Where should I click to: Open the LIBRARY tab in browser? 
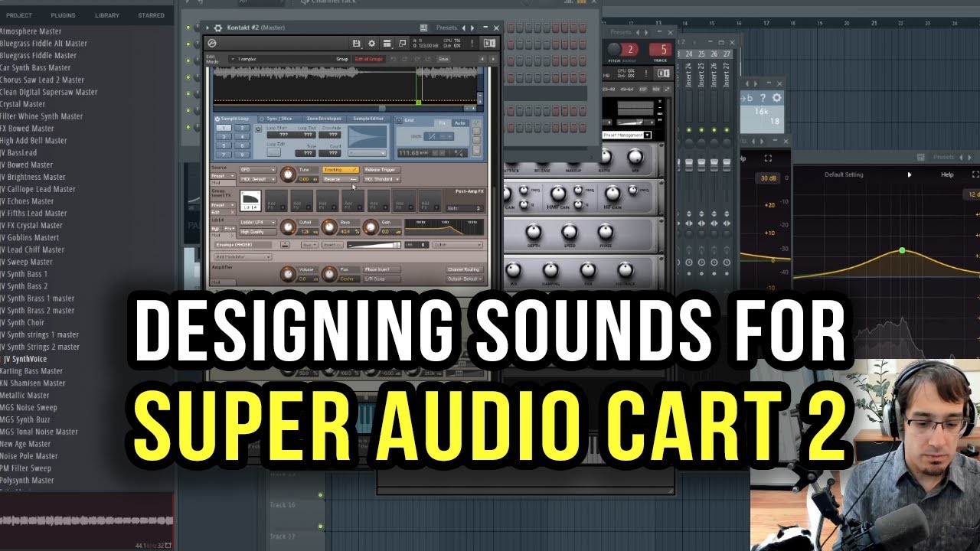(107, 15)
